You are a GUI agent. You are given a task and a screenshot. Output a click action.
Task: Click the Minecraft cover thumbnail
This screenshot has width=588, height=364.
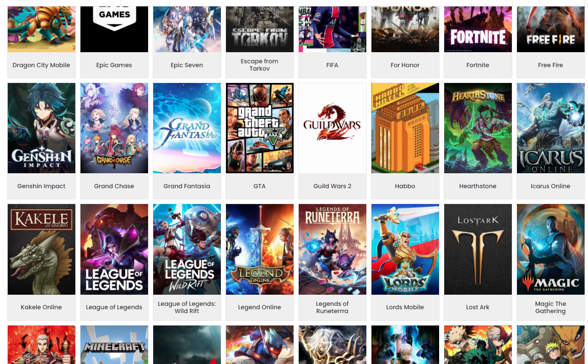114,344
